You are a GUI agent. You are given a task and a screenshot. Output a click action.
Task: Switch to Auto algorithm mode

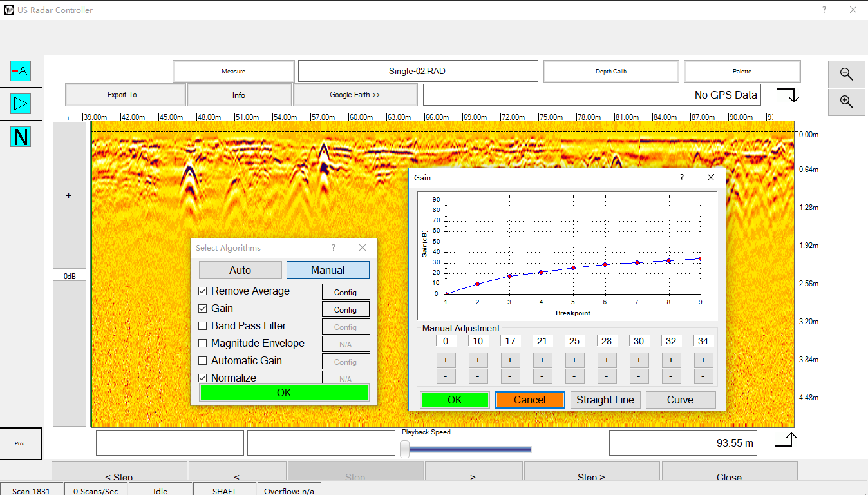pos(240,270)
